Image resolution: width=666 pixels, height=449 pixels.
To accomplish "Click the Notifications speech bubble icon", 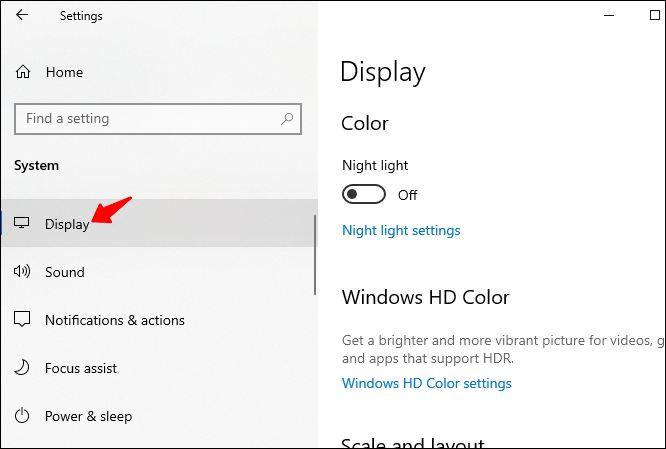I will pyautogui.click(x=22, y=319).
